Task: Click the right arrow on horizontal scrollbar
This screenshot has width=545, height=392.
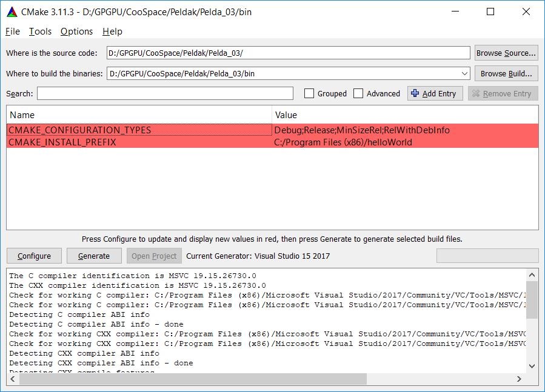Action: tap(520, 379)
